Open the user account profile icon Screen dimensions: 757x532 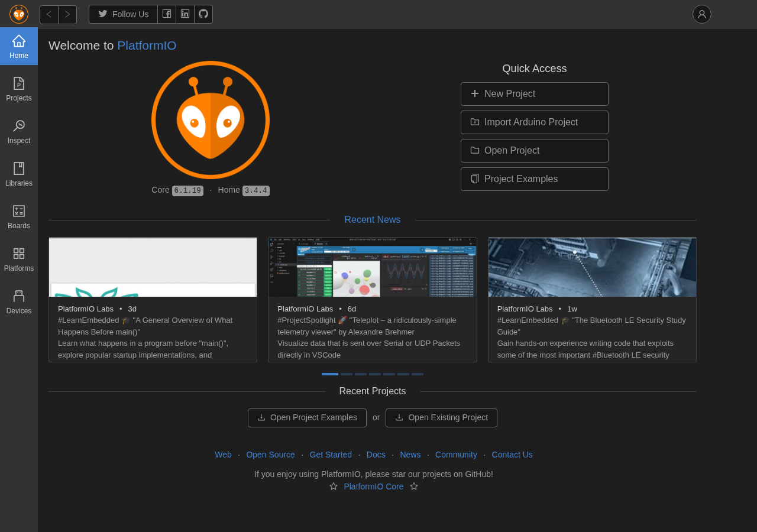tap(702, 14)
